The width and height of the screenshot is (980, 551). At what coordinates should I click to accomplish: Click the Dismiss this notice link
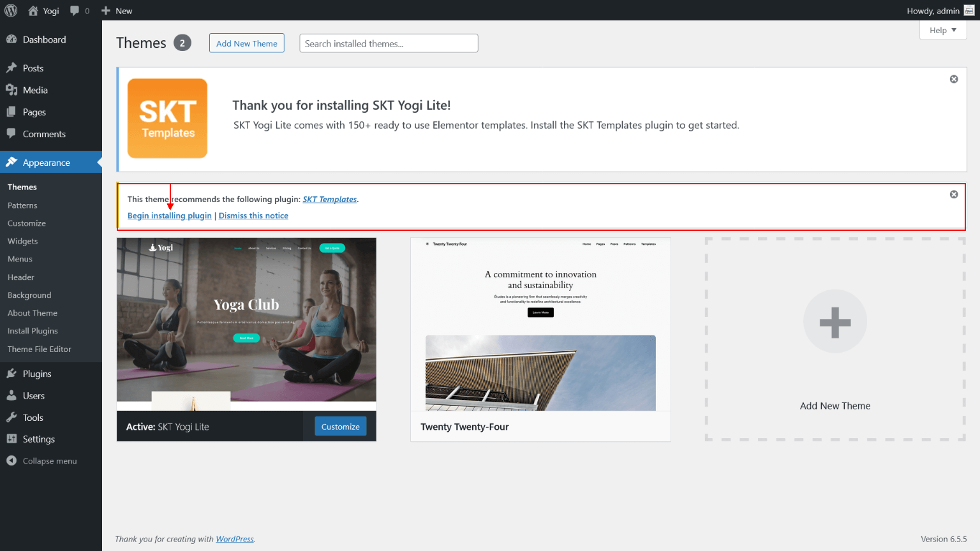point(253,216)
